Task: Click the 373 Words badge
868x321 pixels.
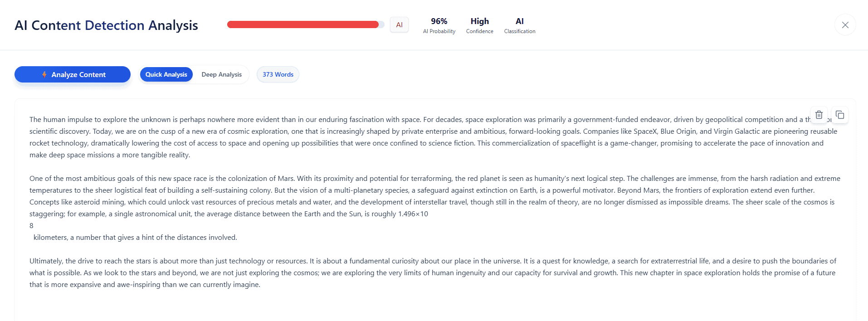Action: point(278,74)
